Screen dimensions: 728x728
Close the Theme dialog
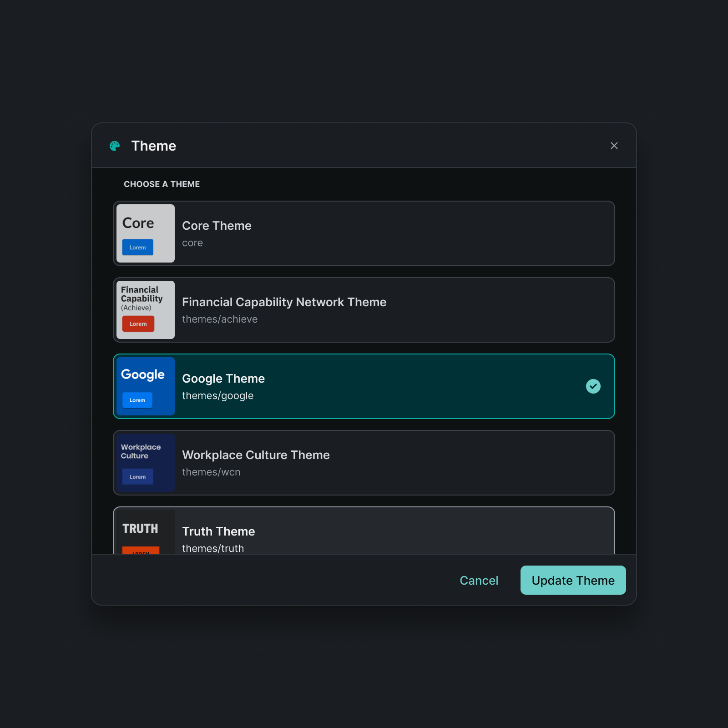pos(614,146)
